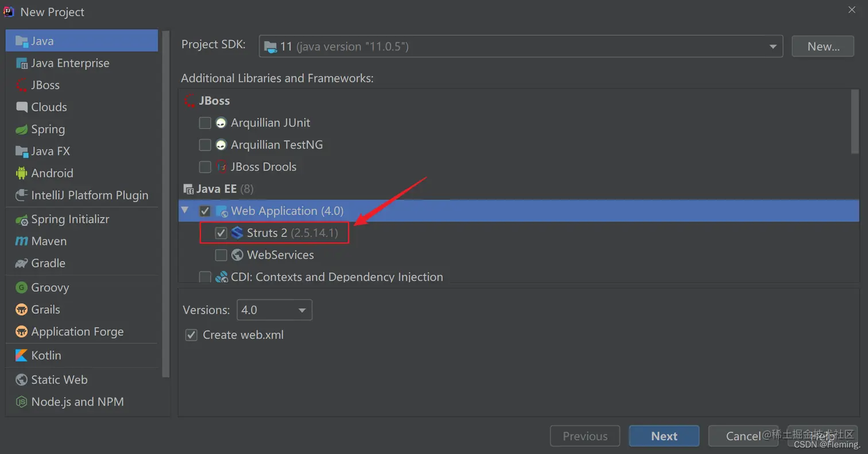Click the Arquillian TestNG alien icon
The width and height of the screenshot is (868, 454).
(x=221, y=145)
